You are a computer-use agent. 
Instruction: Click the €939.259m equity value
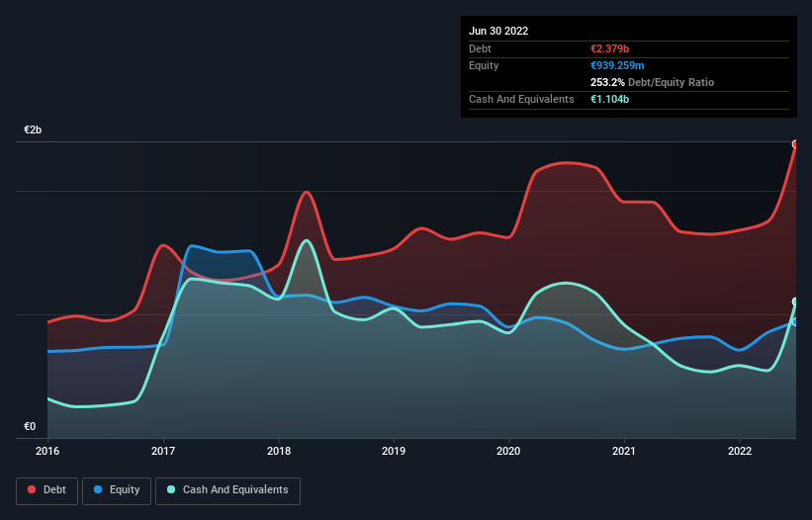617,65
